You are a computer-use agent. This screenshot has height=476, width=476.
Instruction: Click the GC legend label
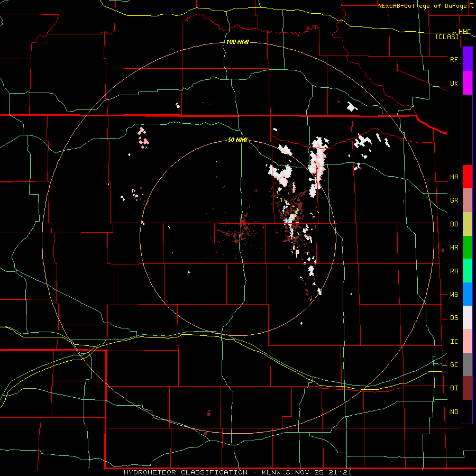454,365
